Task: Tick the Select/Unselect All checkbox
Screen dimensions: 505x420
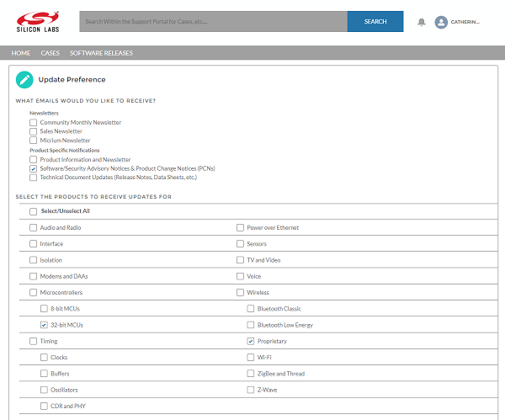Action: point(34,211)
